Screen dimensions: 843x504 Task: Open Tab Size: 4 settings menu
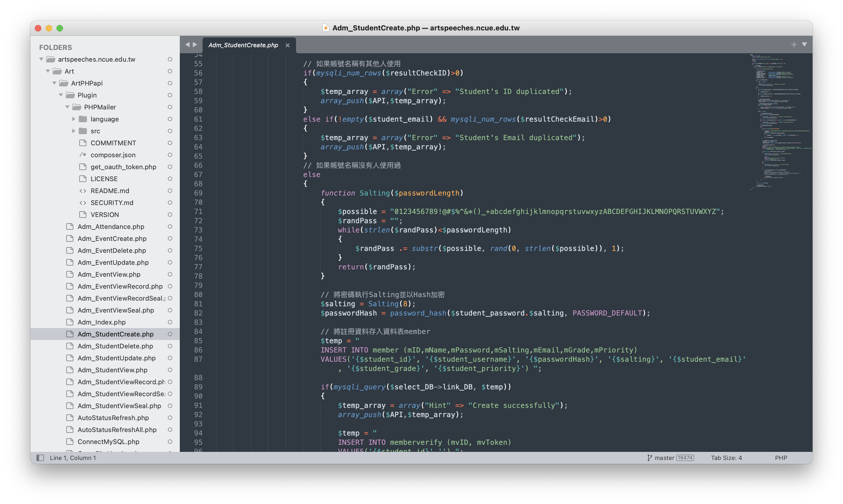726,458
